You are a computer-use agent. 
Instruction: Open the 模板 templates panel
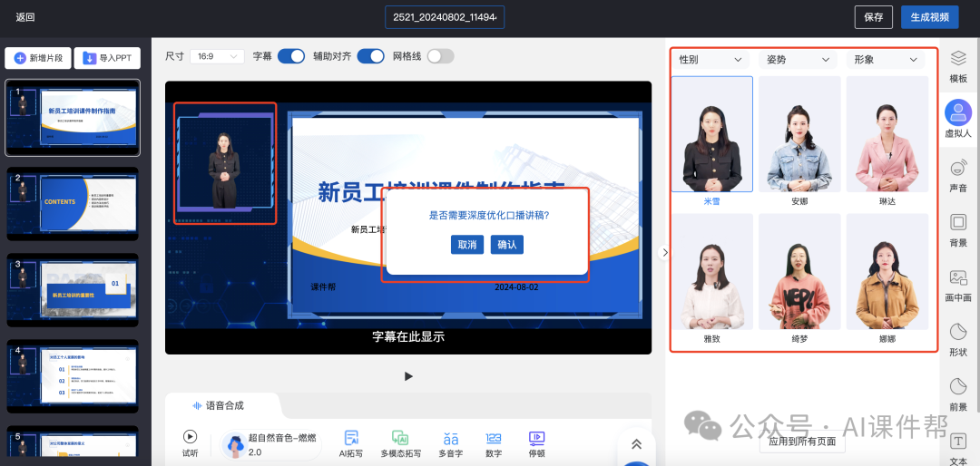pyautogui.click(x=958, y=67)
